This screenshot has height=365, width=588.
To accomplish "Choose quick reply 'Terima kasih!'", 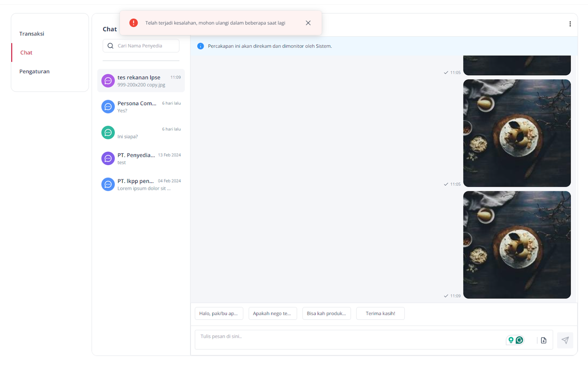I will [x=380, y=314].
